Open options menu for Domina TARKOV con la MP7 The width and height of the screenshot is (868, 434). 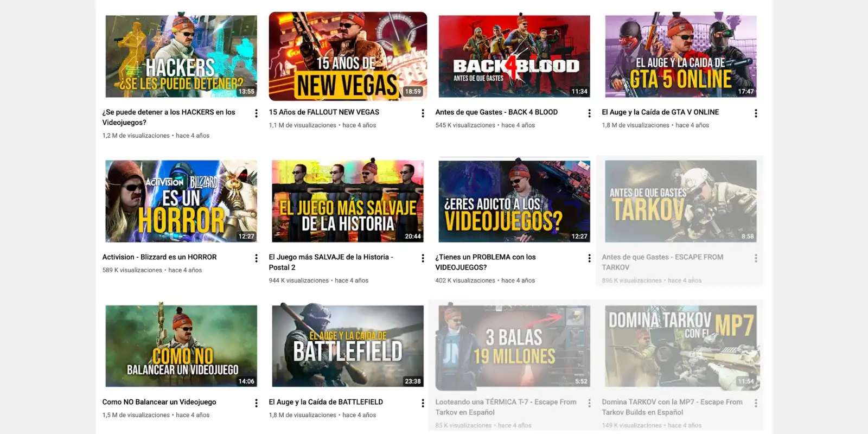[756, 403]
